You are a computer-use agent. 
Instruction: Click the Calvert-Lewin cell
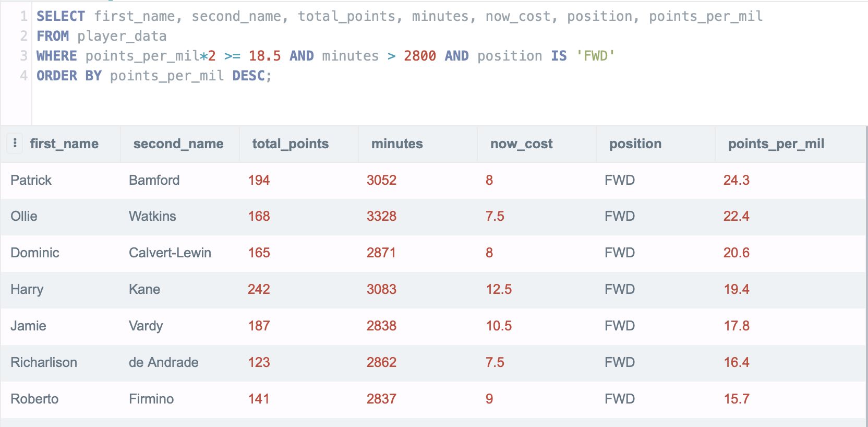tap(170, 253)
